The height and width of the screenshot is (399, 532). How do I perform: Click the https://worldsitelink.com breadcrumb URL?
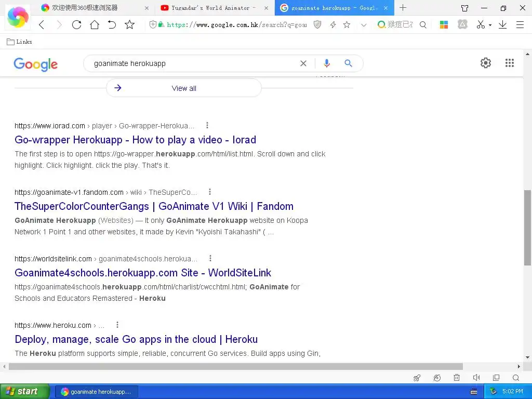tap(54, 259)
